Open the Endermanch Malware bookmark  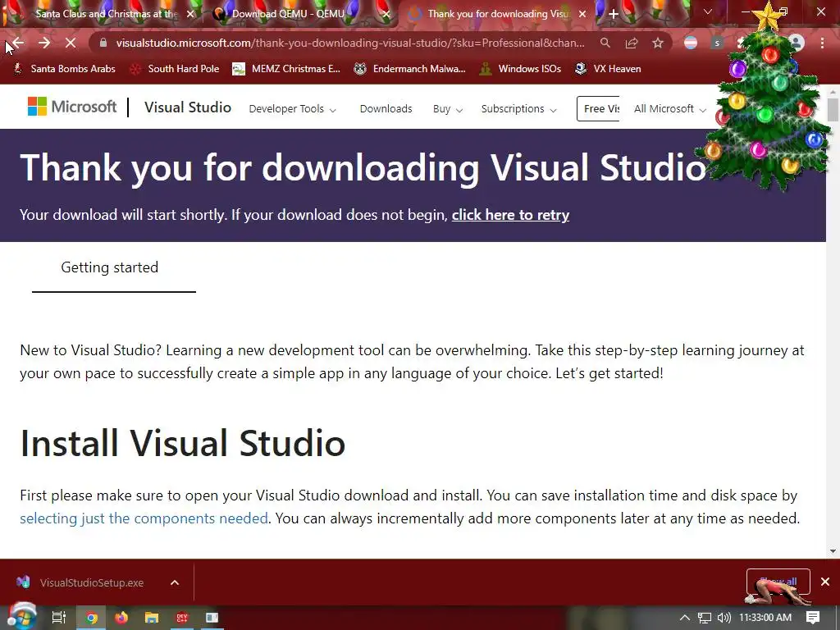409,69
